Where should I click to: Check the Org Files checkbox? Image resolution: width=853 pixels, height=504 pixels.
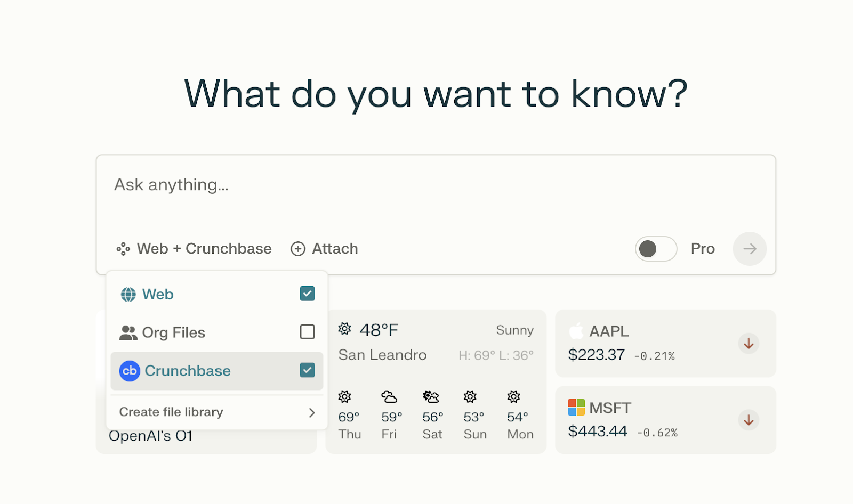pos(307,332)
